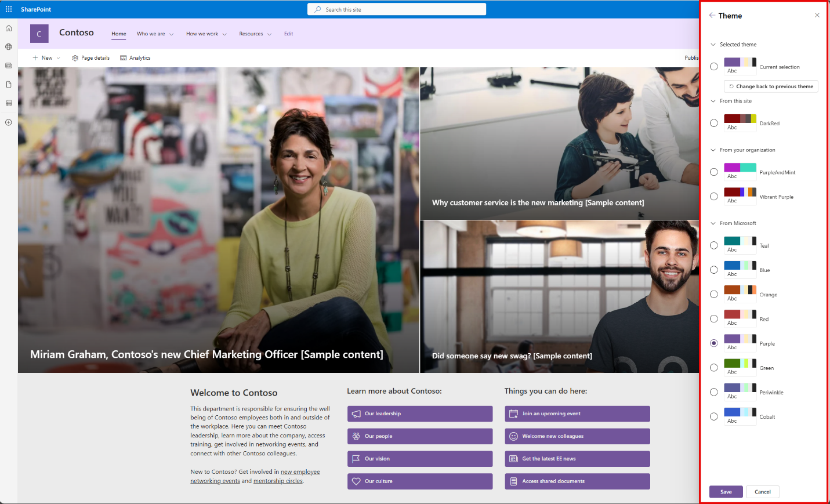The height and width of the screenshot is (504, 830).
Task: Click the create plus icon in left rail
Action: click(x=9, y=122)
